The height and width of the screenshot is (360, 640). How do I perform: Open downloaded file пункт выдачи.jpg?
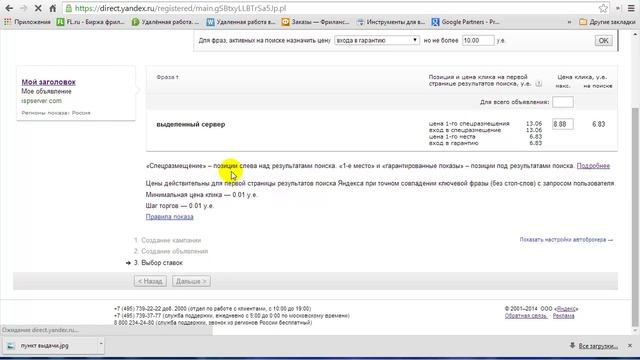click(x=44, y=346)
